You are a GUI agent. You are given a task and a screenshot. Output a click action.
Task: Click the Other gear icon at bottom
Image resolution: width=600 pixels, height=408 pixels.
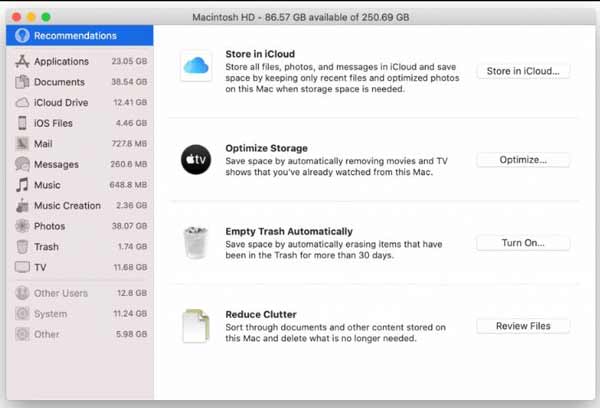pos(22,334)
